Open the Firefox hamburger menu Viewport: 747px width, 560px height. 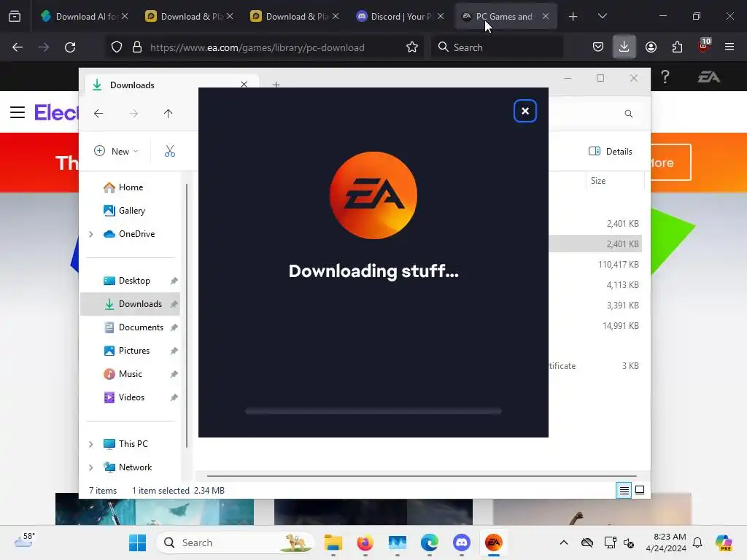click(x=729, y=47)
